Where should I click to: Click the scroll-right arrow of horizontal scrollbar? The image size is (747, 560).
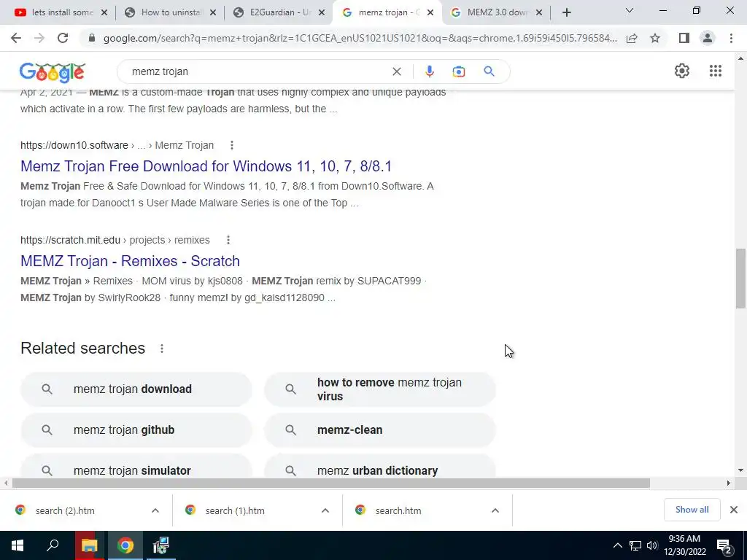728,483
